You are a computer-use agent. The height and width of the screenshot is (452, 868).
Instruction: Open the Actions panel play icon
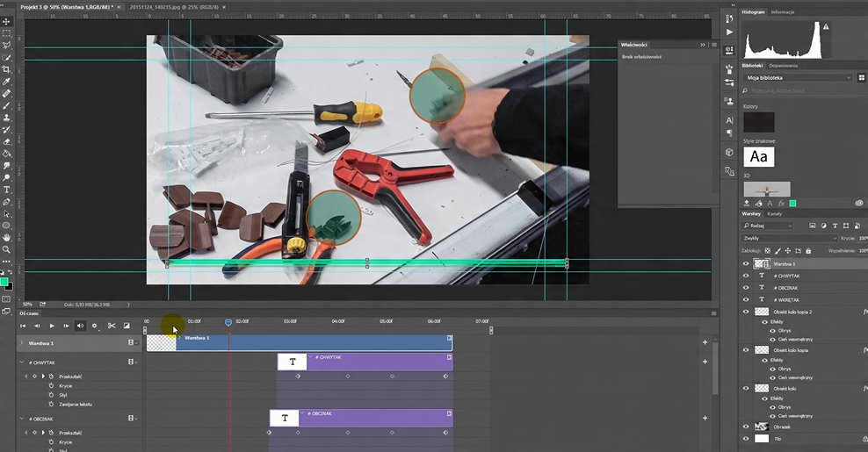pos(729,32)
